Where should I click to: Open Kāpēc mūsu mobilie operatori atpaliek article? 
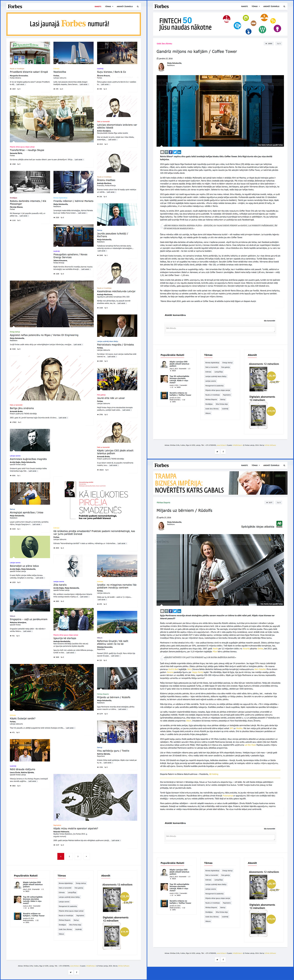click(76, 829)
